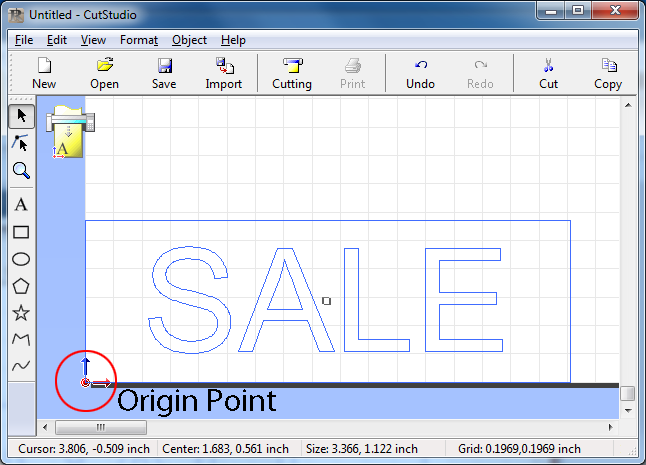646x465 pixels.
Task: Click the cutting machine icon on canvas
Action: [68, 131]
